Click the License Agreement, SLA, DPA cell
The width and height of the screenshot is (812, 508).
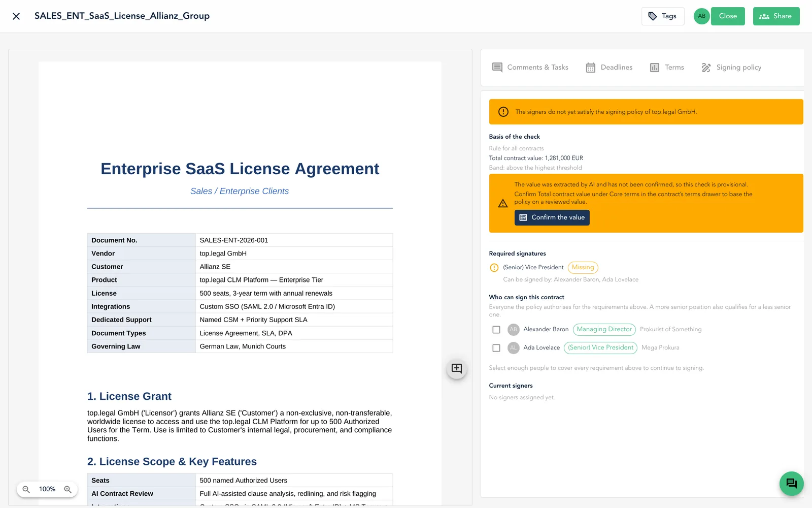[x=294, y=333]
